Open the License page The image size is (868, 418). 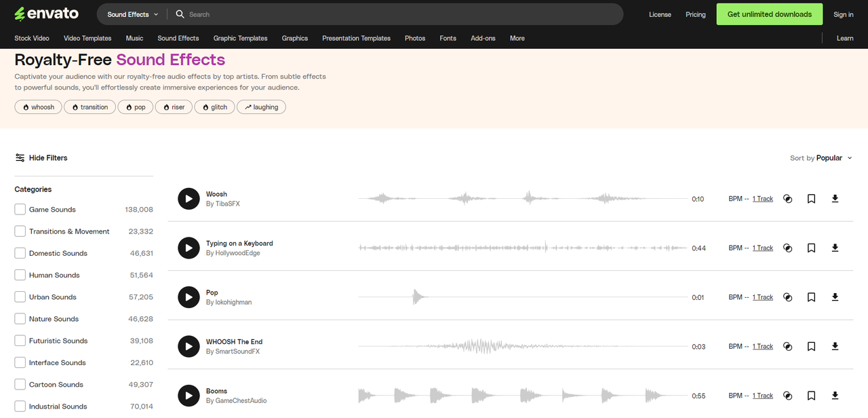point(660,14)
